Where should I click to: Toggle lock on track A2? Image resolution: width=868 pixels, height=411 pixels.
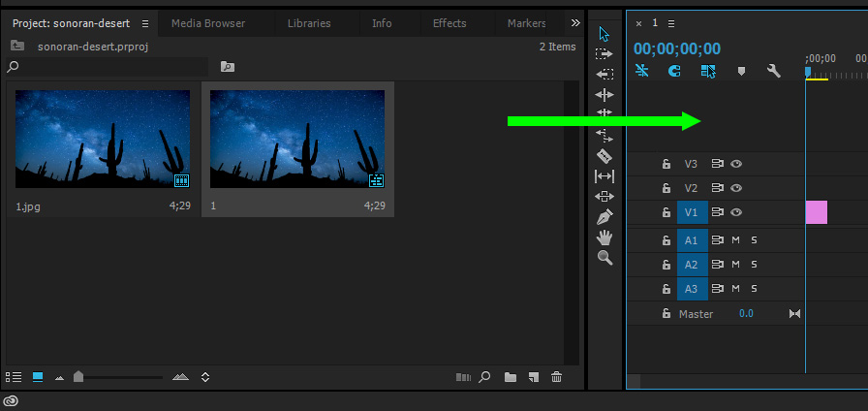666,265
